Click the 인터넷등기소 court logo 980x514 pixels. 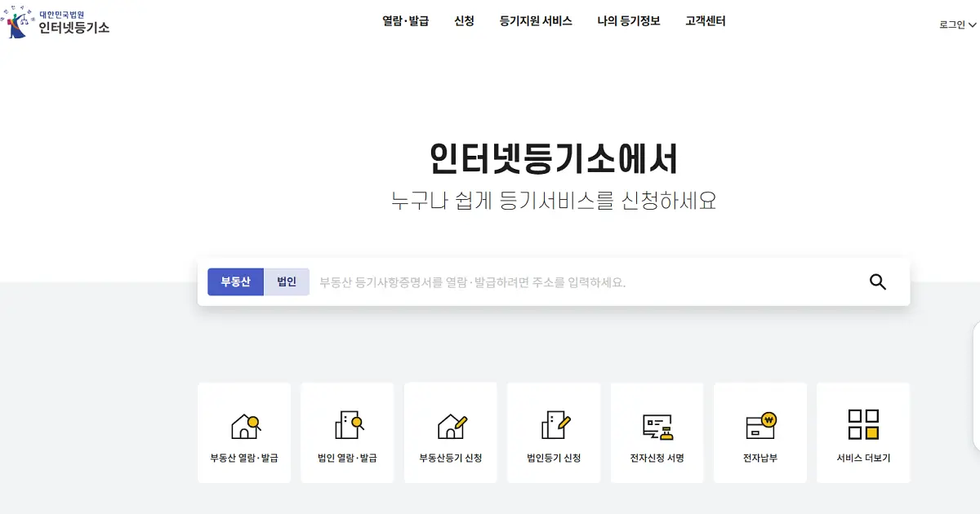click(x=56, y=24)
